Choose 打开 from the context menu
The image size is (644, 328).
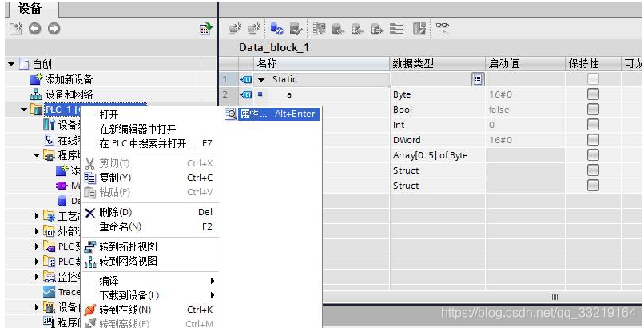[149, 114]
